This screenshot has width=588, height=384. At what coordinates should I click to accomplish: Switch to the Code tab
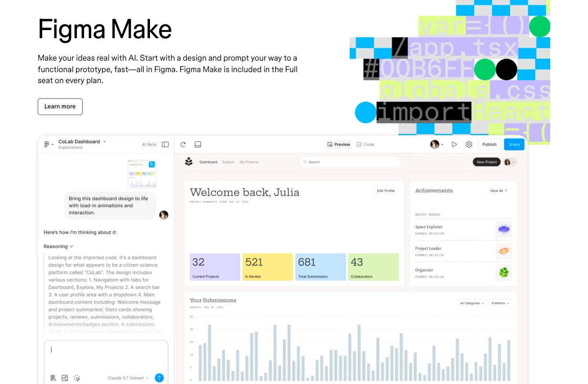[x=365, y=144]
